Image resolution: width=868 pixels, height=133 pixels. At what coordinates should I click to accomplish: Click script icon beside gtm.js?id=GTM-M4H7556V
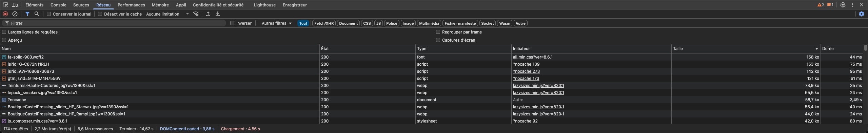tap(4, 79)
